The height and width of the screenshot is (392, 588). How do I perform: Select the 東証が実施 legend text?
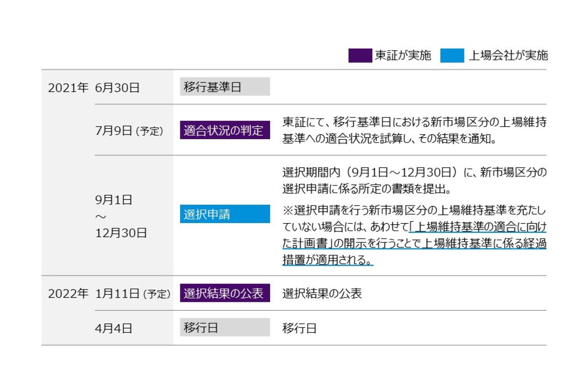pos(403,56)
